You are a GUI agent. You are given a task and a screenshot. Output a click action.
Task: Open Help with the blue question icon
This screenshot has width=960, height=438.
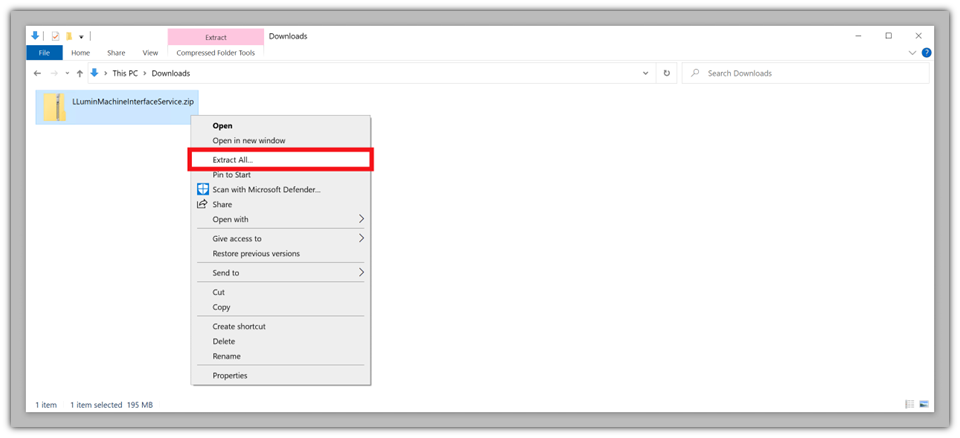click(926, 52)
